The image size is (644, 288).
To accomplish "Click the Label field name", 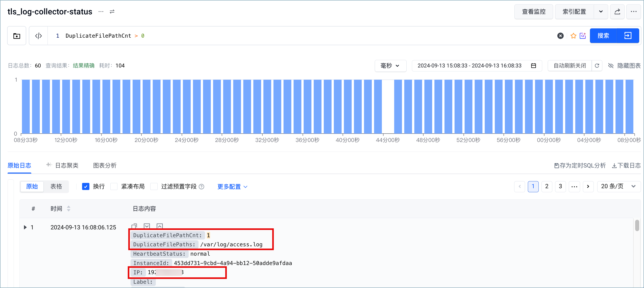I will coord(143,282).
